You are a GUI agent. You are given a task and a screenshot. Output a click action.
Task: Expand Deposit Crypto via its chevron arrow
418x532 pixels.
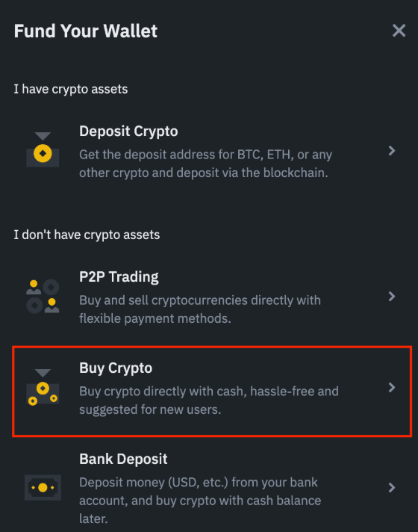(x=392, y=151)
